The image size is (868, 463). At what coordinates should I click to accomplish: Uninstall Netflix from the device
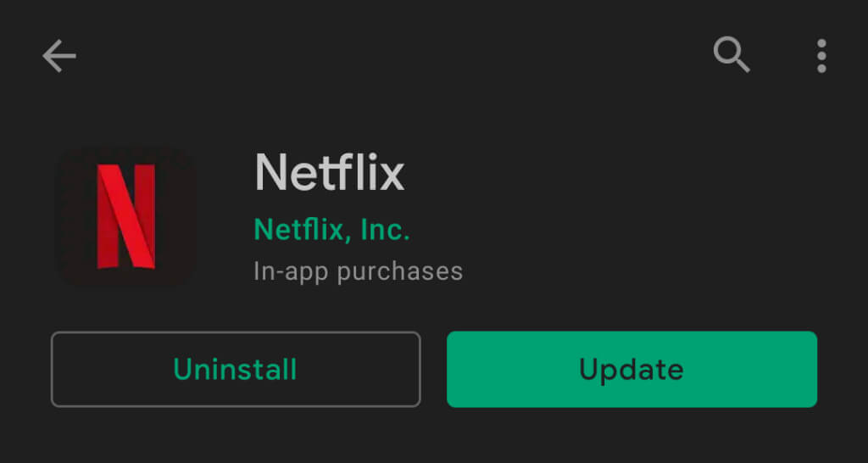click(x=236, y=369)
